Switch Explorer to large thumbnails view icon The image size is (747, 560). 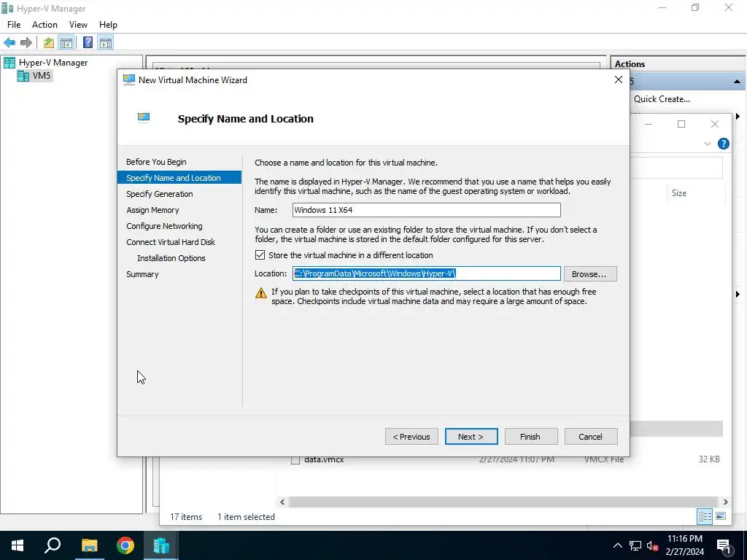pos(721,517)
